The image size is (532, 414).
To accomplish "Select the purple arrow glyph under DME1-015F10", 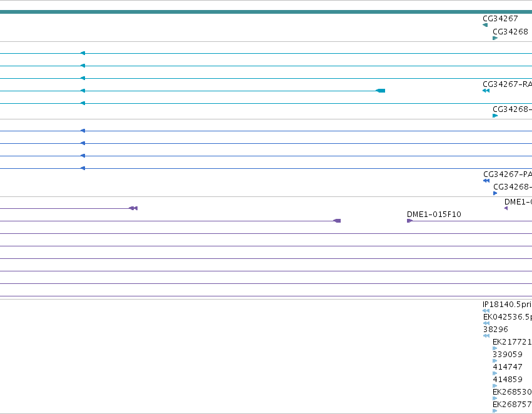I will pos(409,221).
